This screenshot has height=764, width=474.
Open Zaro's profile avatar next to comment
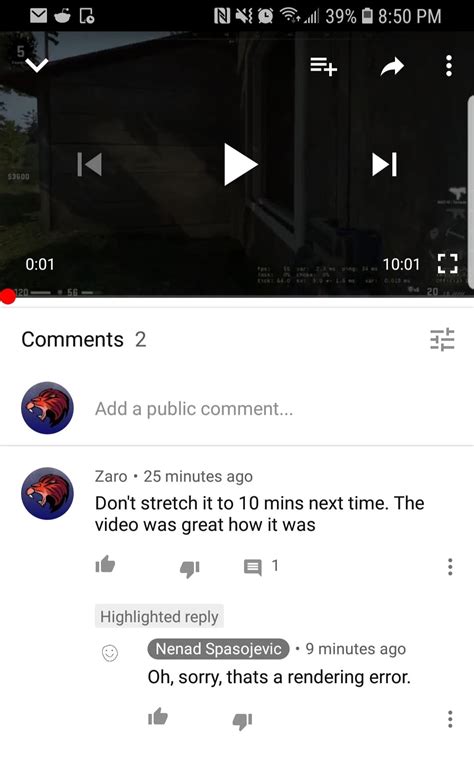click(x=47, y=494)
